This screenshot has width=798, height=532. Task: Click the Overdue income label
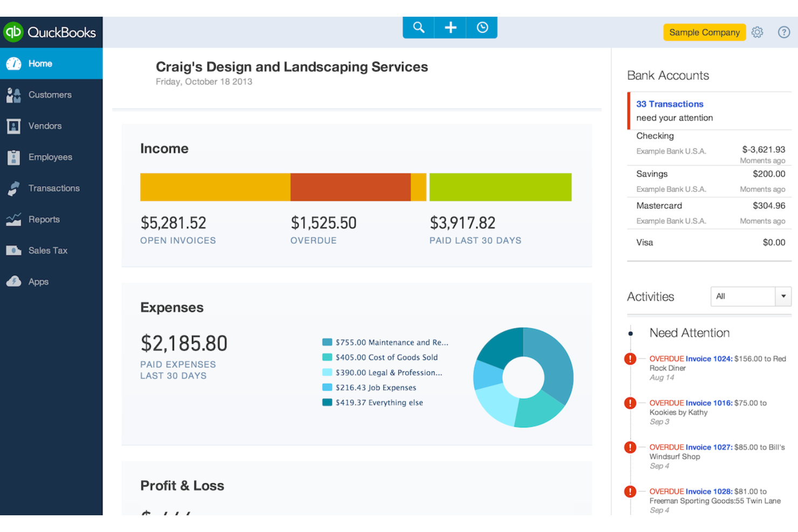pyautogui.click(x=313, y=240)
